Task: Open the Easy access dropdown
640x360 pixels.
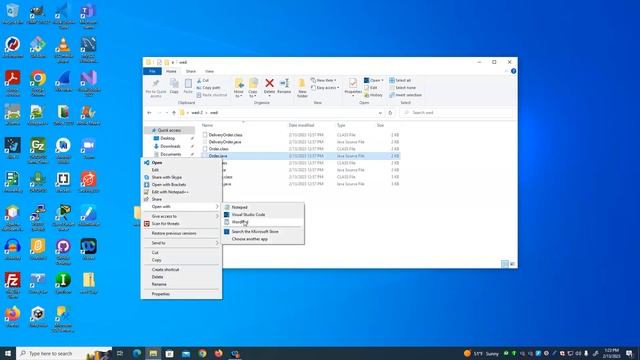Action: click(x=325, y=88)
